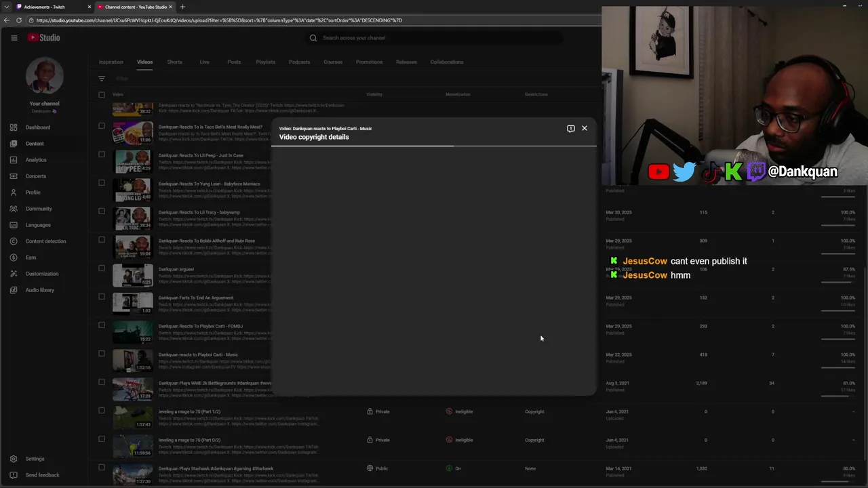Viewport: 868px width, 488px height.
Task: Tick the select-all videos header checkbox
Action: [102, 95]
